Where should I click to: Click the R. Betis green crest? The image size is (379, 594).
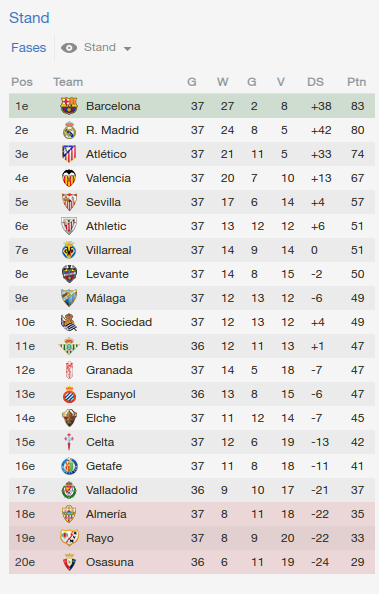tap(69, 346)
